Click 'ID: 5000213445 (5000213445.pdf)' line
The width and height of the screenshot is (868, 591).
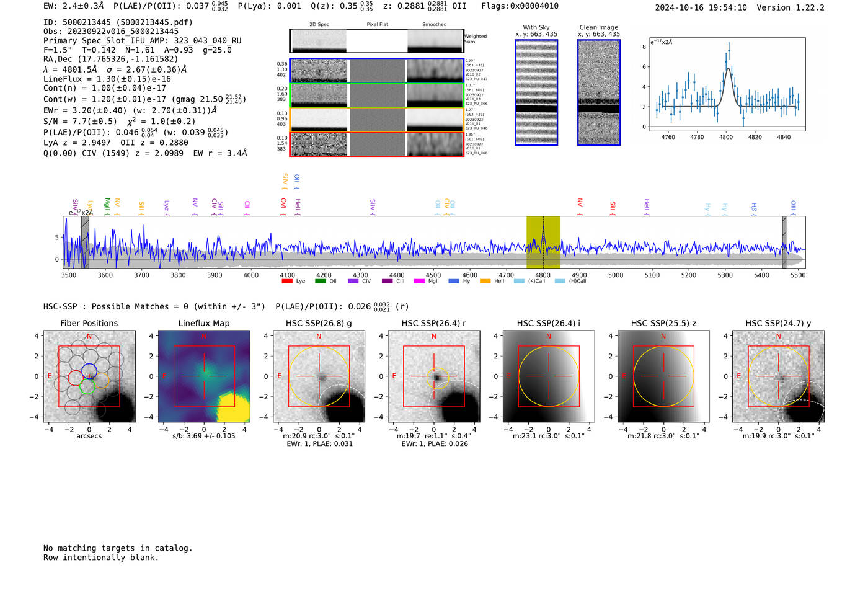(x=118, y=22)
